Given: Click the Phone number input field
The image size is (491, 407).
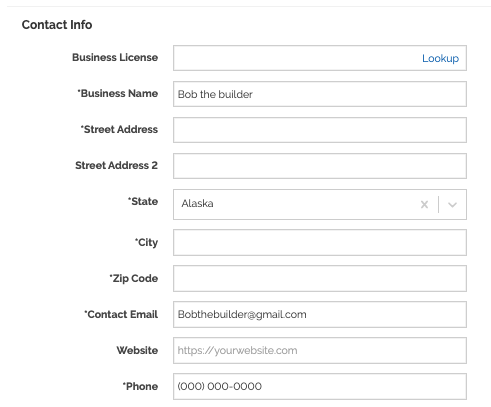Looking at the screenshot, I should click(320, 386).
